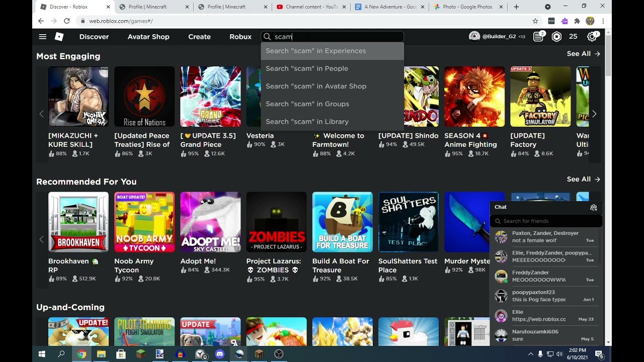Previous arrow in Recommended For You carousel

point(42,239)
